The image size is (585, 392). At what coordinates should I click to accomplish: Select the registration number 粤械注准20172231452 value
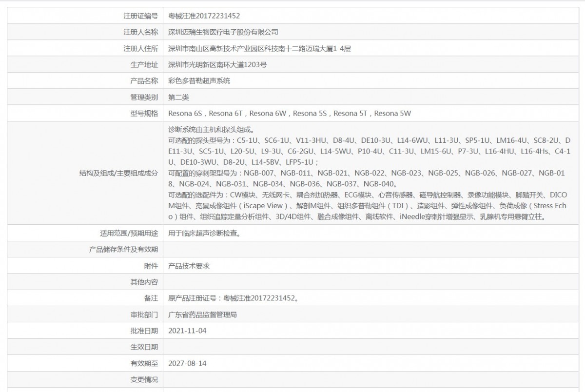[204, 16]
